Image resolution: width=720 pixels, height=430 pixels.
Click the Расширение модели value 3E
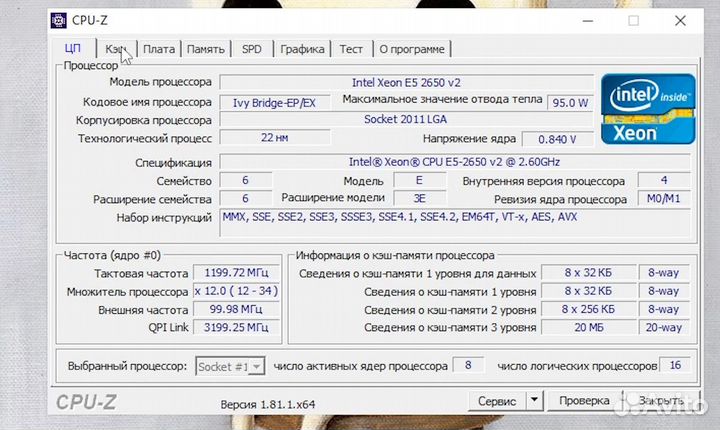point(419,198)
